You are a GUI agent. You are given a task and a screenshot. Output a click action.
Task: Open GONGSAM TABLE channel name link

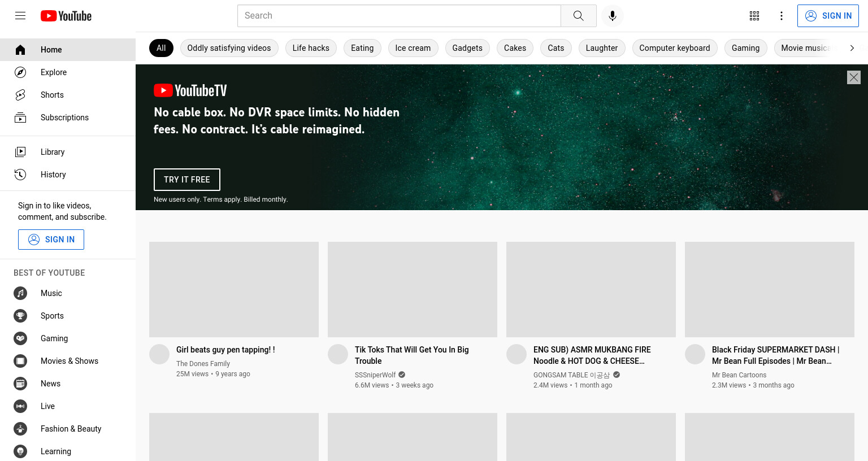point(571,375)
